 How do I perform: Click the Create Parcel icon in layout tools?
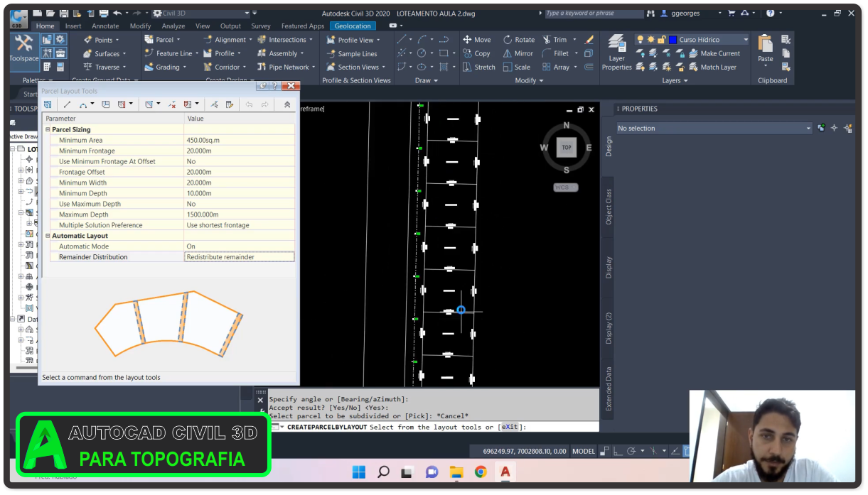pos(48,104)
